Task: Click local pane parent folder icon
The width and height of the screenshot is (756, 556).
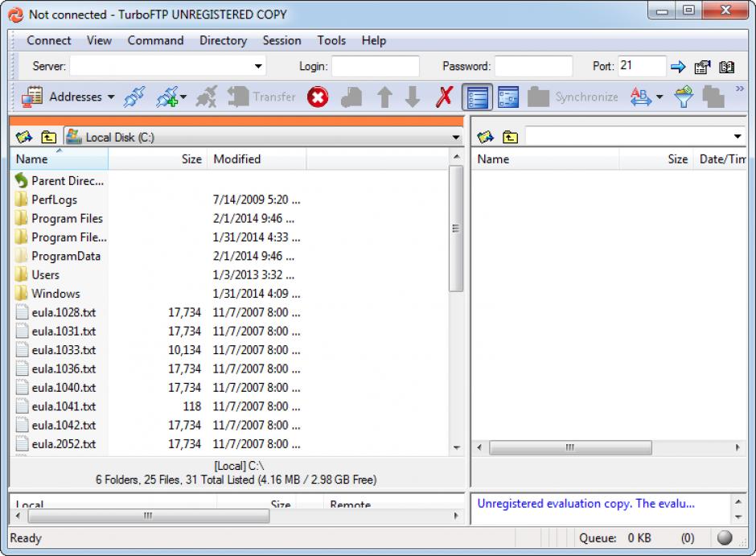Action: click(48, 138)
